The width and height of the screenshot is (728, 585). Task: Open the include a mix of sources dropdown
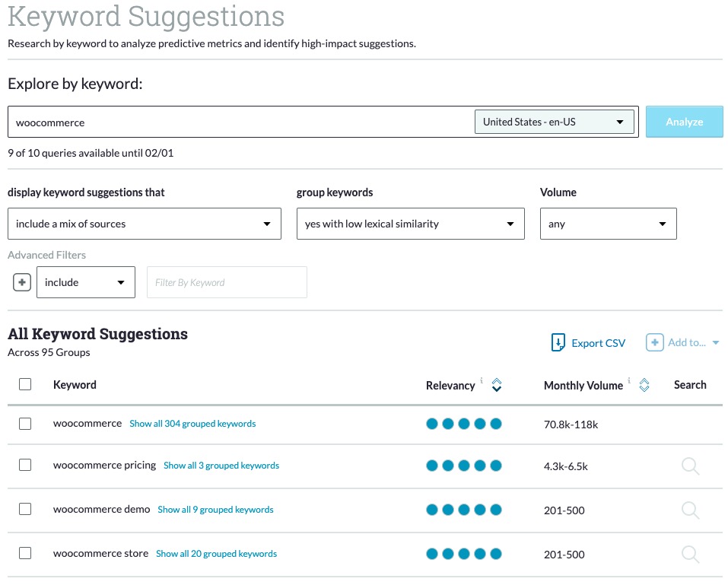[145, 224]
